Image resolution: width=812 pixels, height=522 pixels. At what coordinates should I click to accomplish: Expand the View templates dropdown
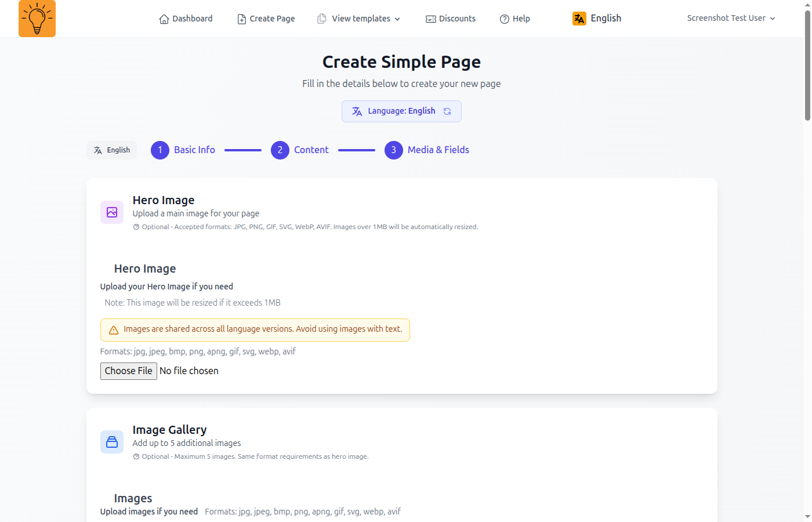pyautogui.click(x=359, y=19)
